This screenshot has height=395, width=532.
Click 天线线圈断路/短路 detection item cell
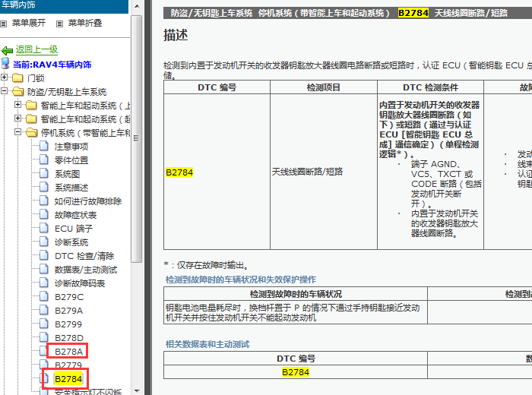(307, 172)
